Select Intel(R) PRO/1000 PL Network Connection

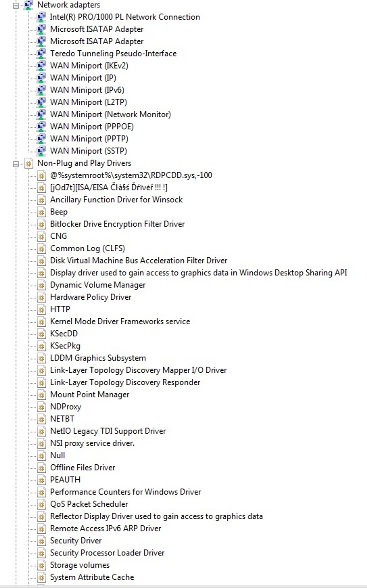click(x=125, y=17)
